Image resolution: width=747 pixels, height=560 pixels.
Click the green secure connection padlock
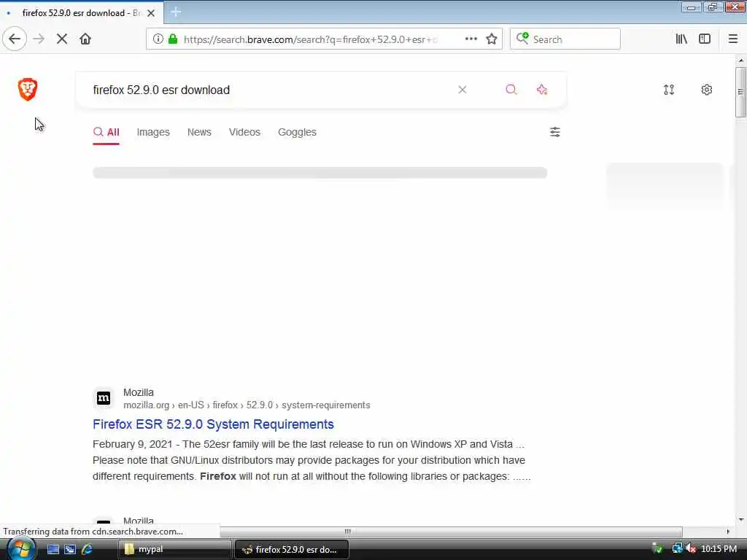173,39
